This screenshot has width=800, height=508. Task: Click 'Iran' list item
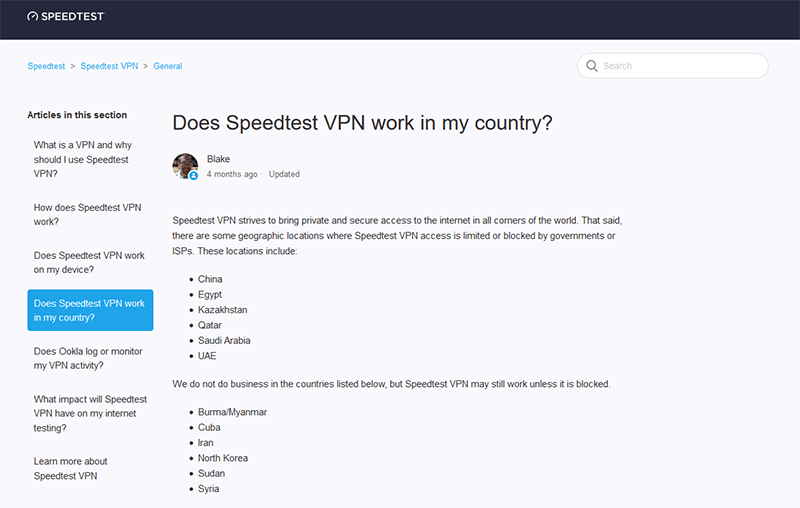pos(206,443)
